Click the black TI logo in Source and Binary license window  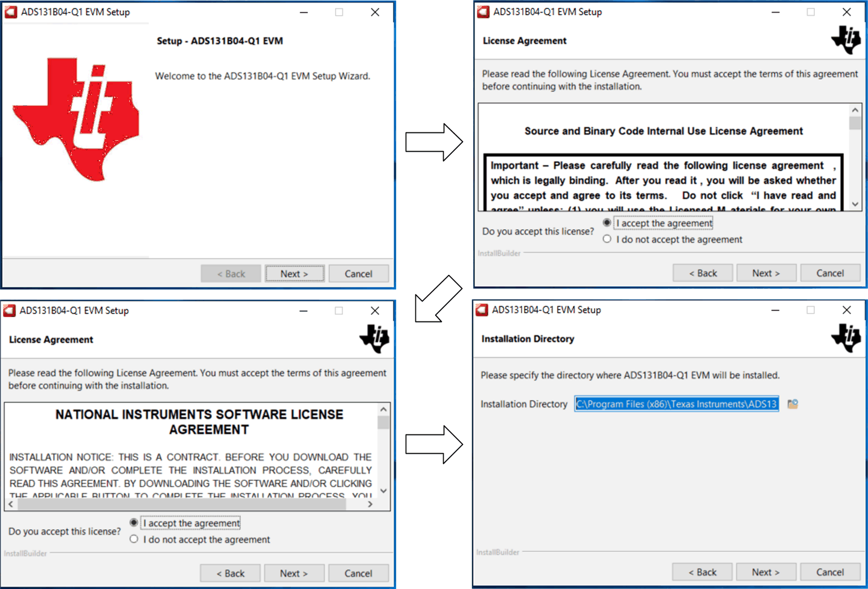click(x=846, y=40)
